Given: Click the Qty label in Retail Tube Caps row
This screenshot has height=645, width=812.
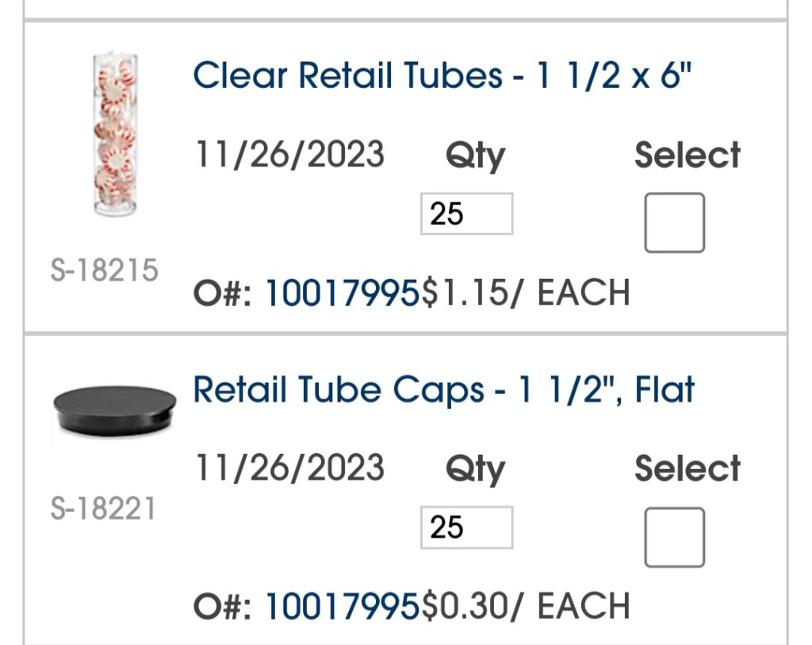Looking at the screenshot, I should 475,470.
